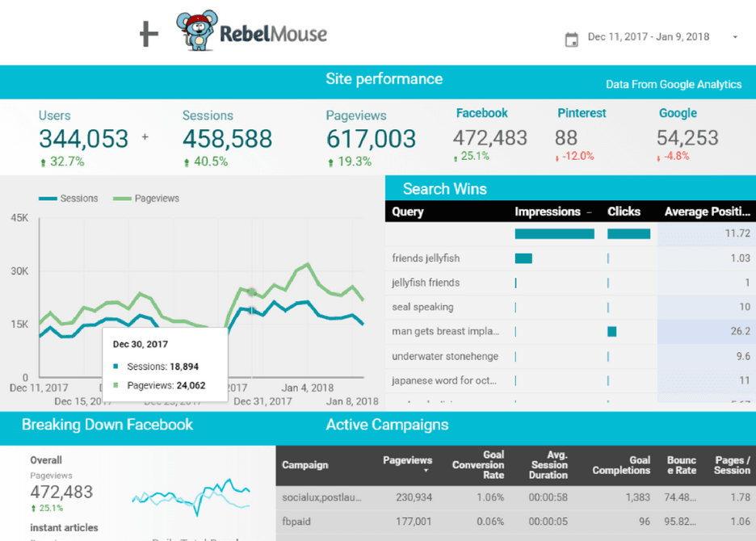Click the calendar icon beside date range
Image resolution: width=756 pixels, height=541 pixels.
pos(571,39)
